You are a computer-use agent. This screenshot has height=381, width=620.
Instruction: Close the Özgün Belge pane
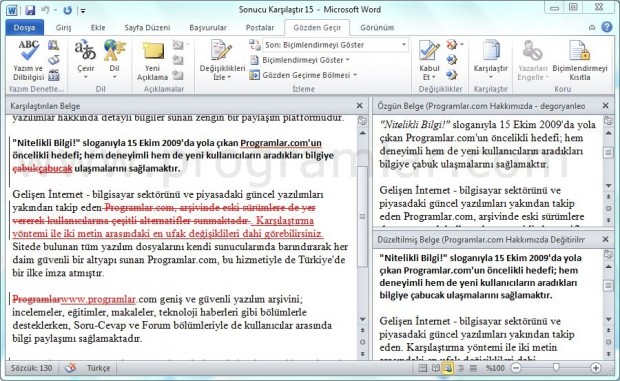(x=605, y=106)
